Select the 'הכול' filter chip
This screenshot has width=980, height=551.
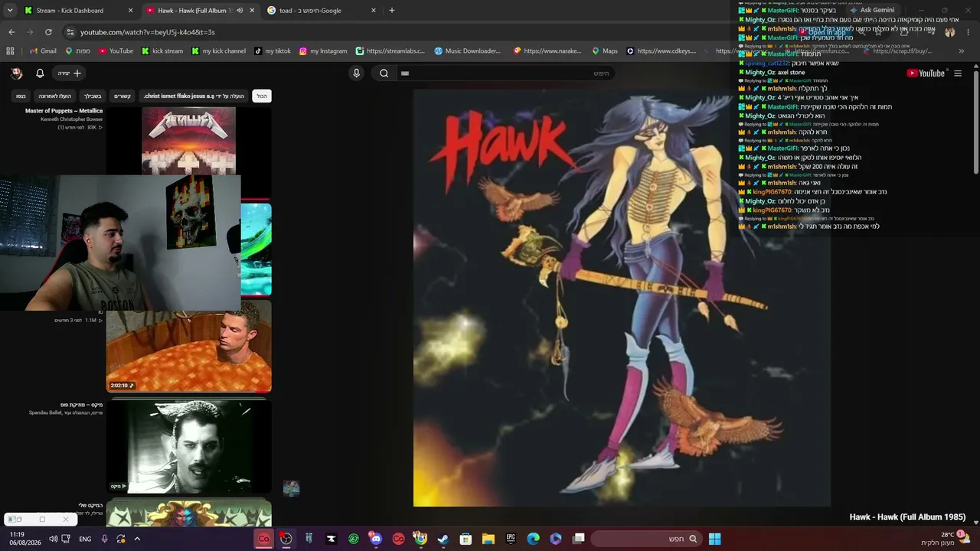coord(262,96)
